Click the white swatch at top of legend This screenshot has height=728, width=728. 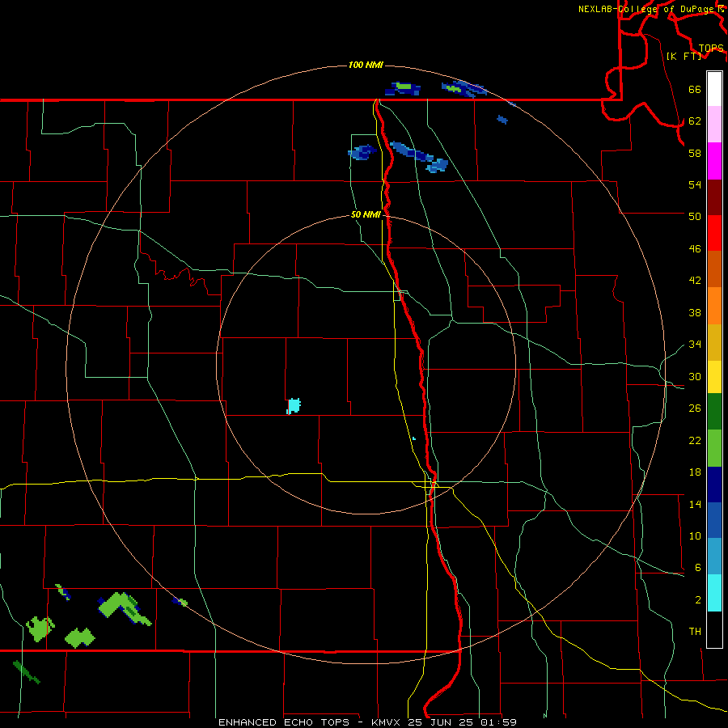tap(714, 89)
